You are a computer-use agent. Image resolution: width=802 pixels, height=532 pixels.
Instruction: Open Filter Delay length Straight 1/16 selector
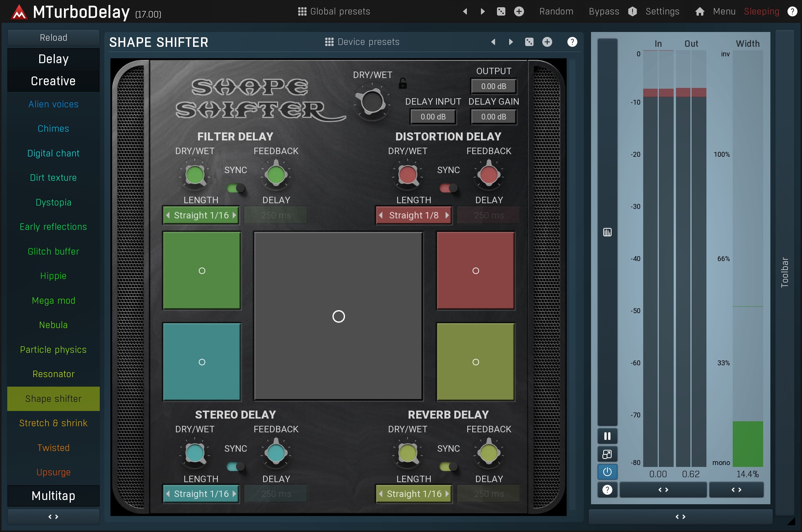click(201, 215)
